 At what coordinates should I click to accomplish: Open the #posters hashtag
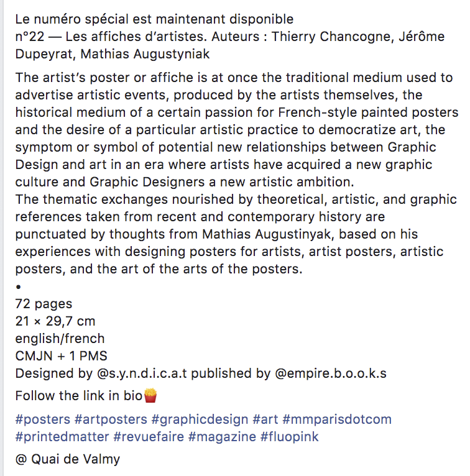coord(42,419)
